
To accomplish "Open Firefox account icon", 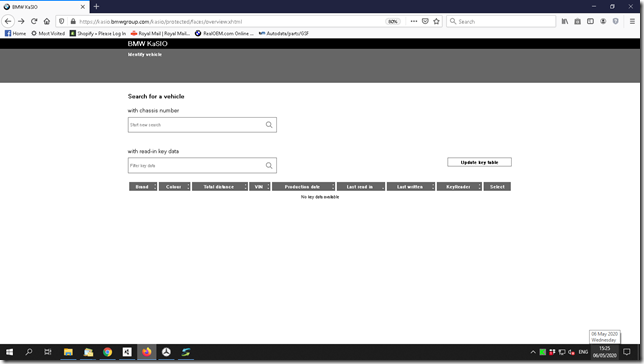I will [x=603, y=21].
